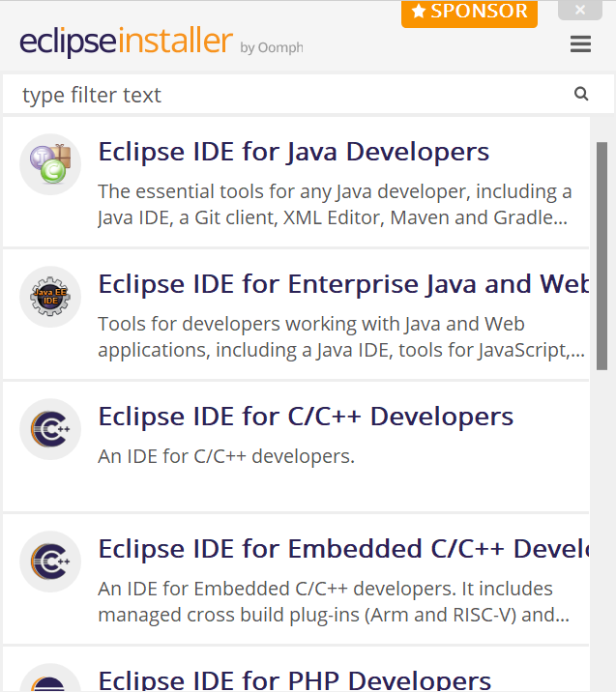Click 'Tools for developers working with Java and Web' description
The image size is (616, 692).
point(341,336)
